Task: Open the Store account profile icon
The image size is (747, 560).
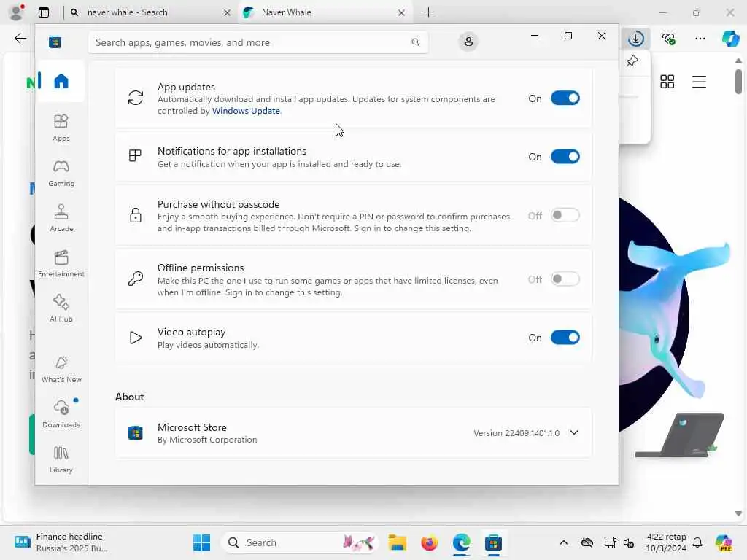Action: coord(468,42)
